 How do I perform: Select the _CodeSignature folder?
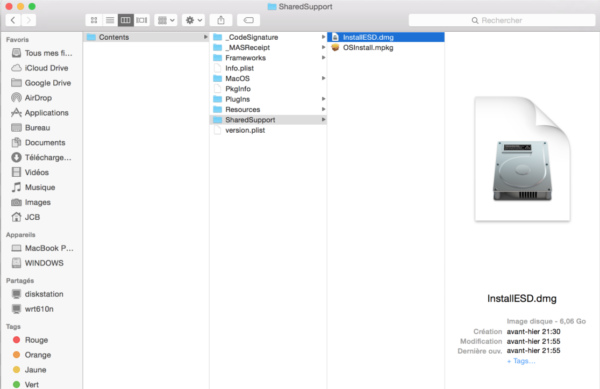pos(268,37)
